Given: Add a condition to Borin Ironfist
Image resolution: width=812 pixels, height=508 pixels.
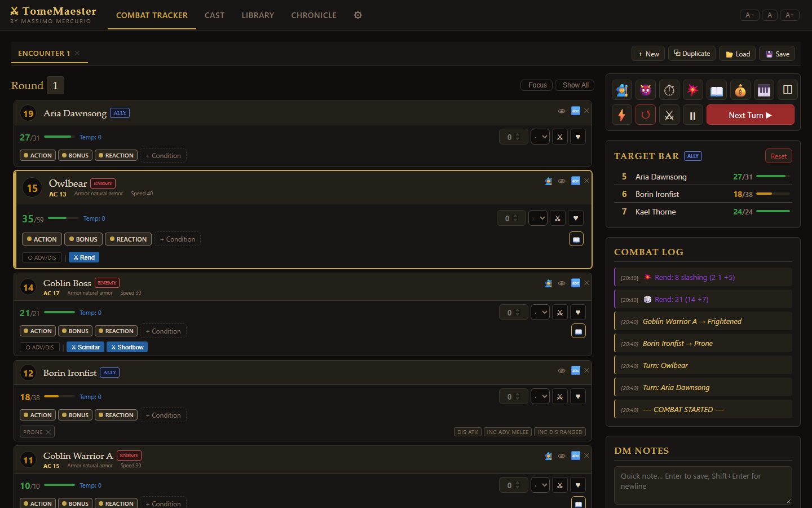Looking at the screenshot, I should pos(163,415).
